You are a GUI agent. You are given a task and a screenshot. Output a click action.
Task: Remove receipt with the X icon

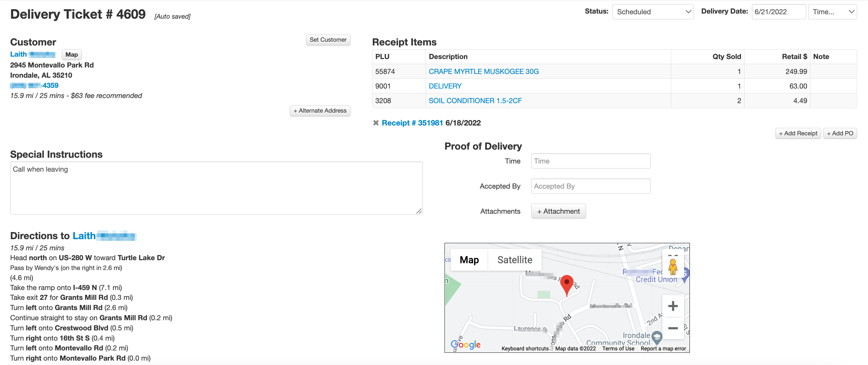tap(376, 123)
